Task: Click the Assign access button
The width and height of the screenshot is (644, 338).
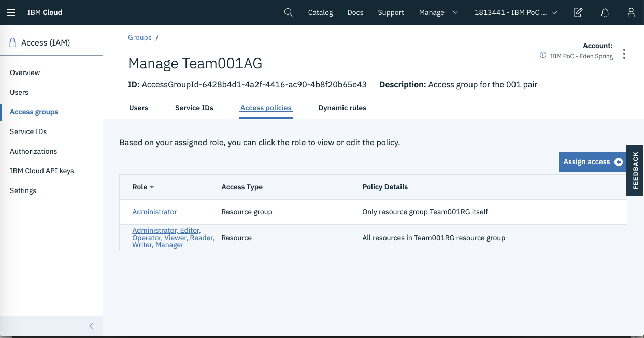Action: (x=592, y=162)
